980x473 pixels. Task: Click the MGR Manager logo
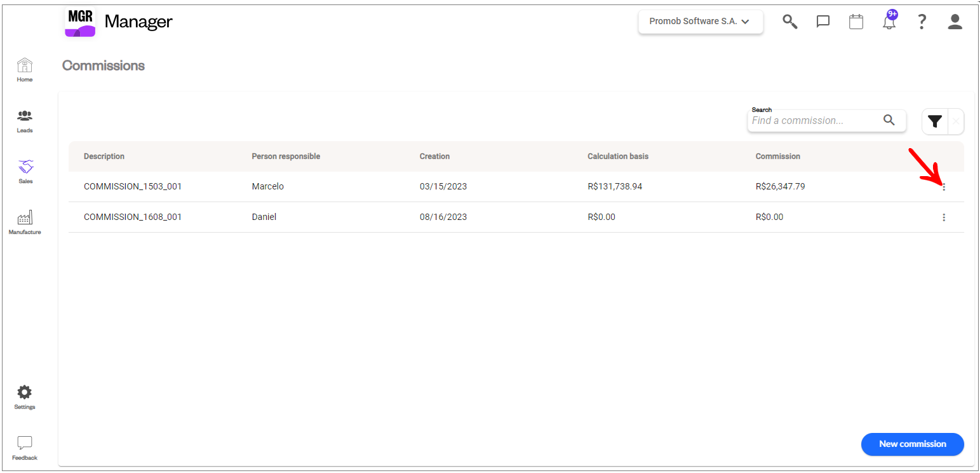click(x=119, y=22)
